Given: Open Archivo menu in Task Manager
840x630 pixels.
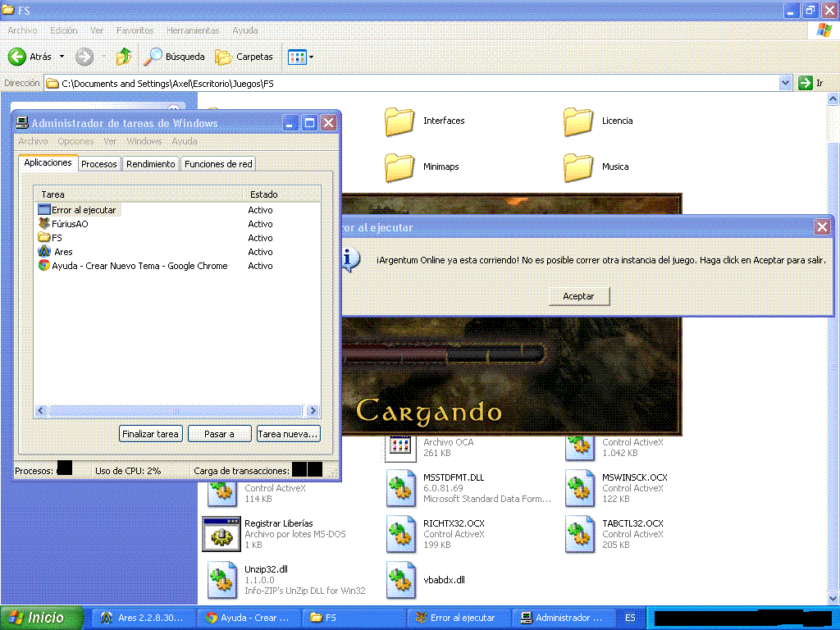Looking at the screenshot, I should pos(33,141).
